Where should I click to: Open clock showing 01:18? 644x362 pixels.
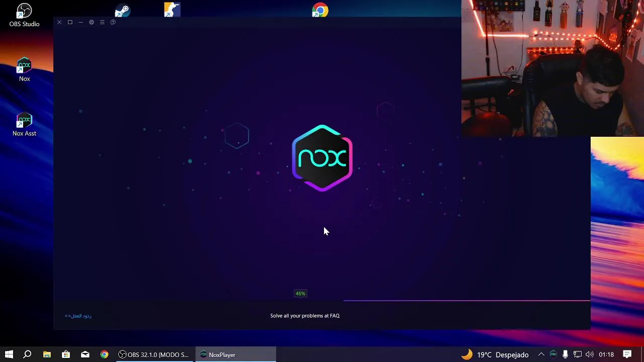606,354
